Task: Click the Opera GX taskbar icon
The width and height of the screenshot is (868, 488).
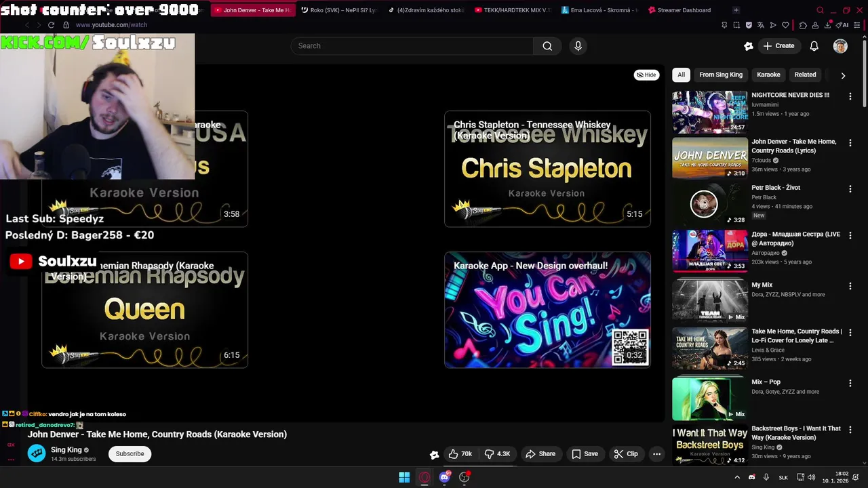Action: [425, 477]
